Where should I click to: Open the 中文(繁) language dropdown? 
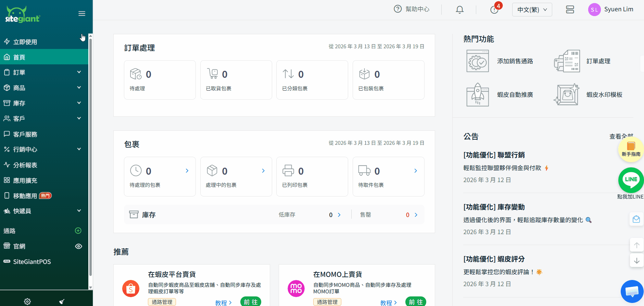click(532, 10)
